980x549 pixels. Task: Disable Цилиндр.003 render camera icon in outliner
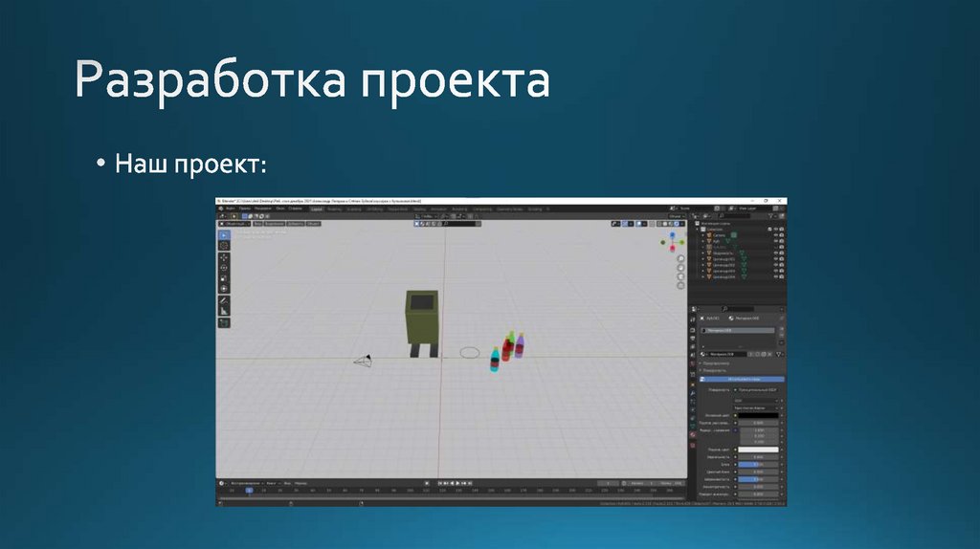click(x=782, y=271)
